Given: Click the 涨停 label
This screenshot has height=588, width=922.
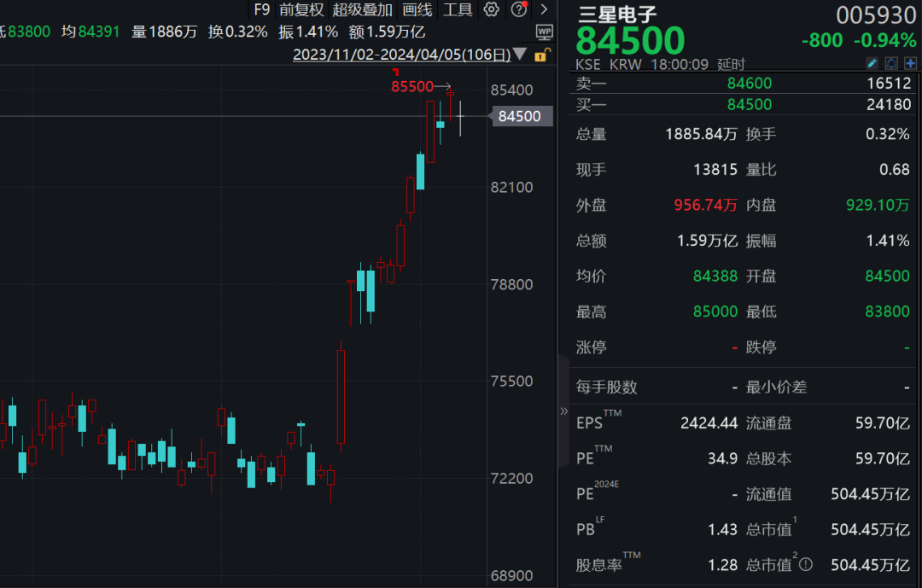Looking at the screenshot, I should click(591, 347).
